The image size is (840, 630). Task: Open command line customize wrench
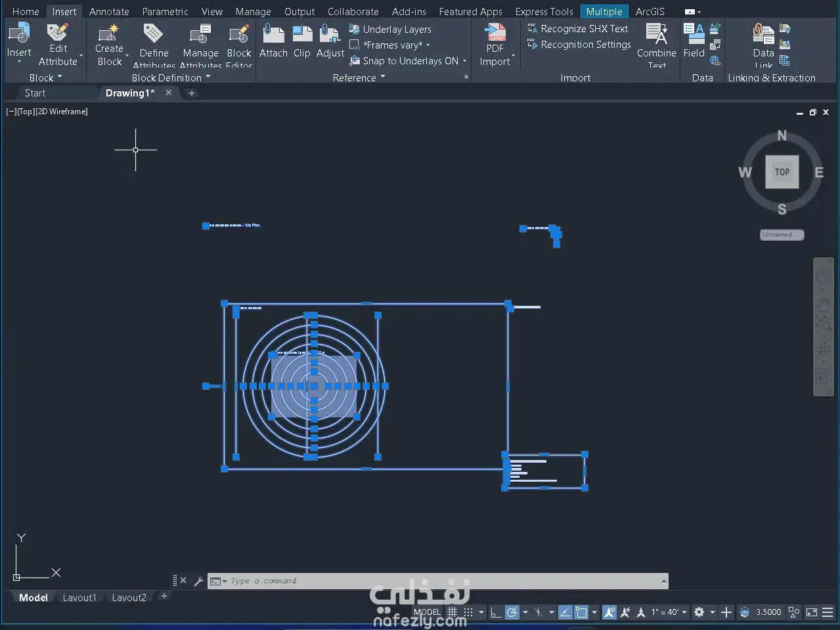pos(198,581)
